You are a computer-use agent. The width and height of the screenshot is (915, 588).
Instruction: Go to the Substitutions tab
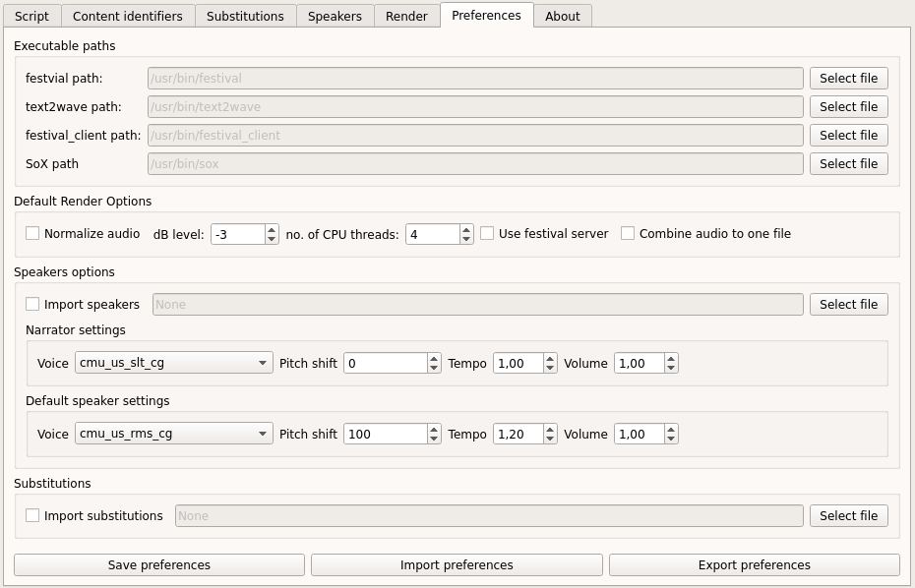pos(245,16)
